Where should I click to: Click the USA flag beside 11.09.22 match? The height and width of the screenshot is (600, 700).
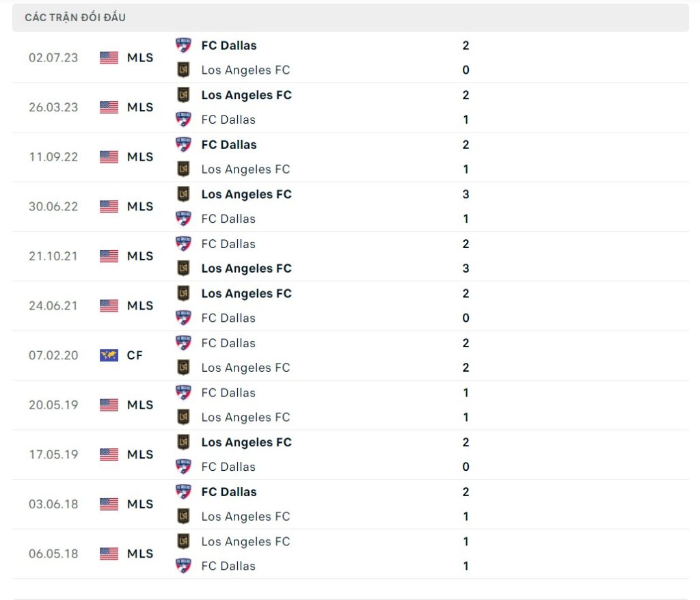click(109, 157)
